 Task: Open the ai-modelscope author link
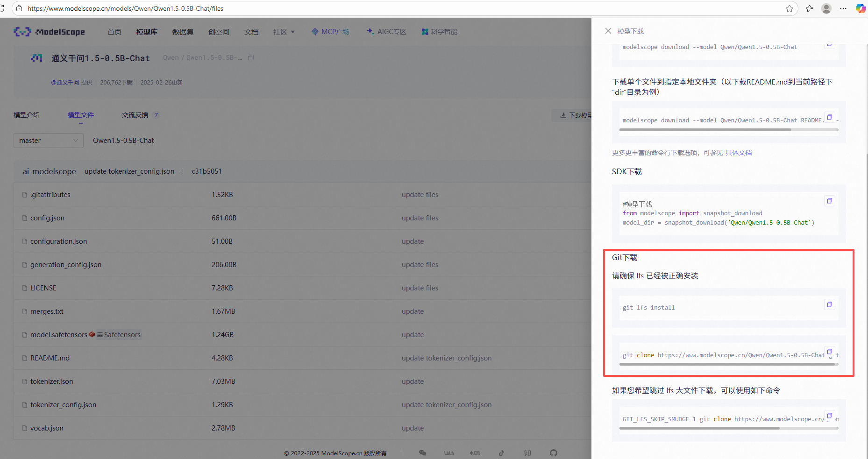click(50, 171)
